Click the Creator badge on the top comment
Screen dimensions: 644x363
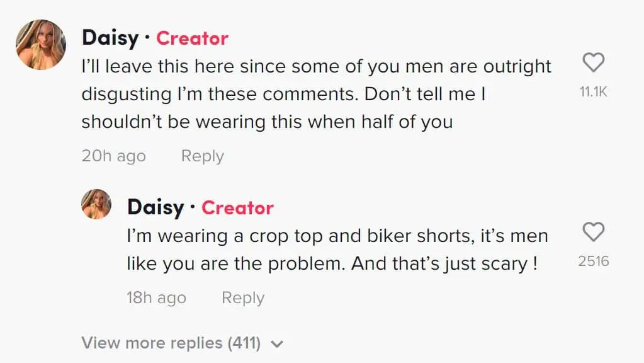192,38
